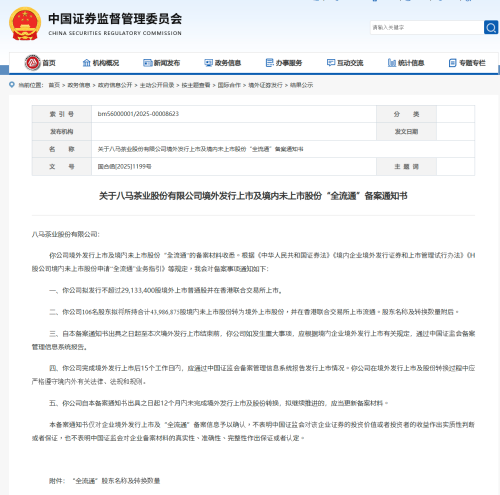Focus the keyword search input field
Viewport: 500px width, 495px height.
coord(427,27)
